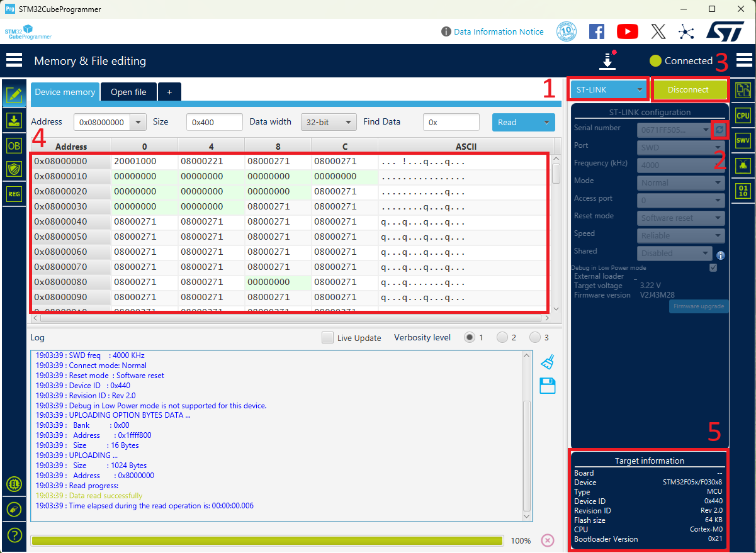Open the Option Bytes (OB) panel
Screen dimensions: 756x553
pyautogui.click(x=14, y=145)
